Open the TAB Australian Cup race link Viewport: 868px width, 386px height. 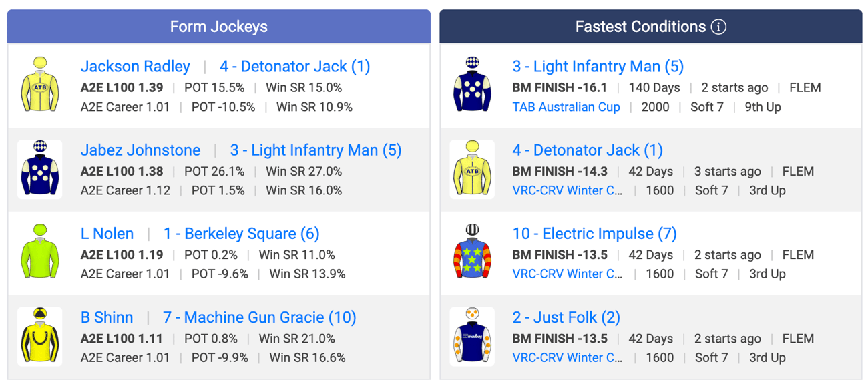pos(566,107)
